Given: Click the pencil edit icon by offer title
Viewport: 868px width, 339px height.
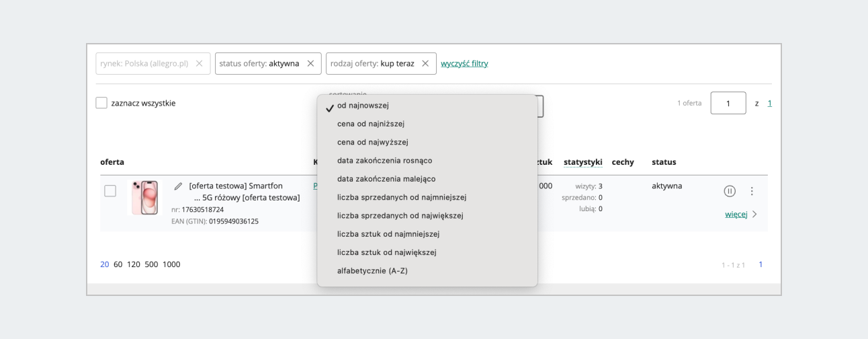Looking at the screenshot, I should coord(178,186).
